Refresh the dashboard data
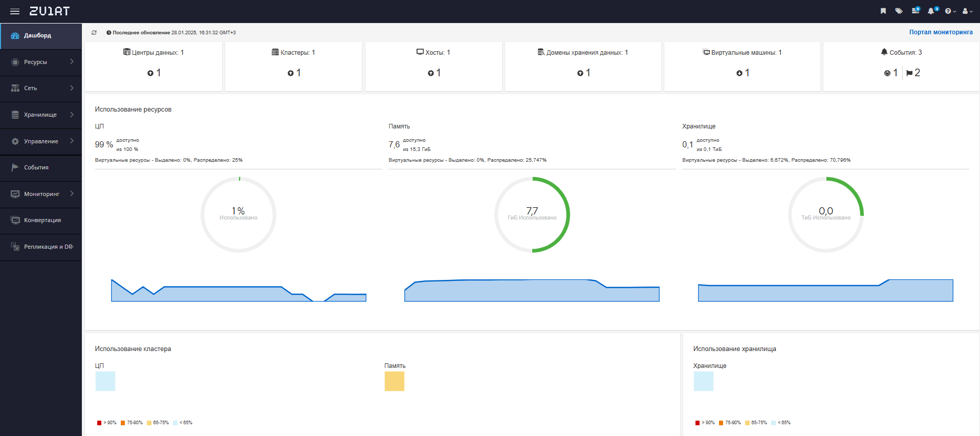 (x=94, y=32)
